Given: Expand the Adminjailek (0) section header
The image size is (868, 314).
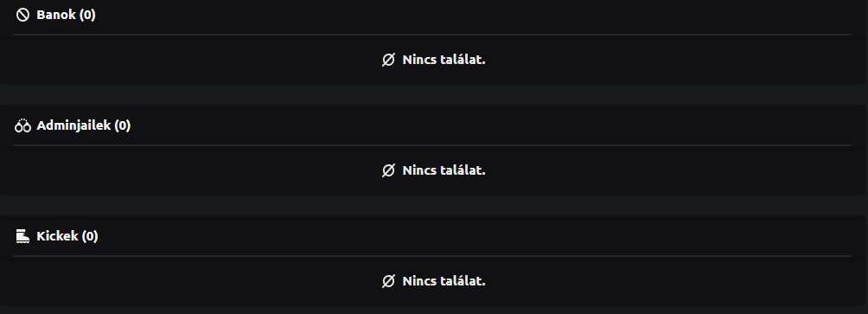Looking at the screenshot, I should tap(84, 125).
